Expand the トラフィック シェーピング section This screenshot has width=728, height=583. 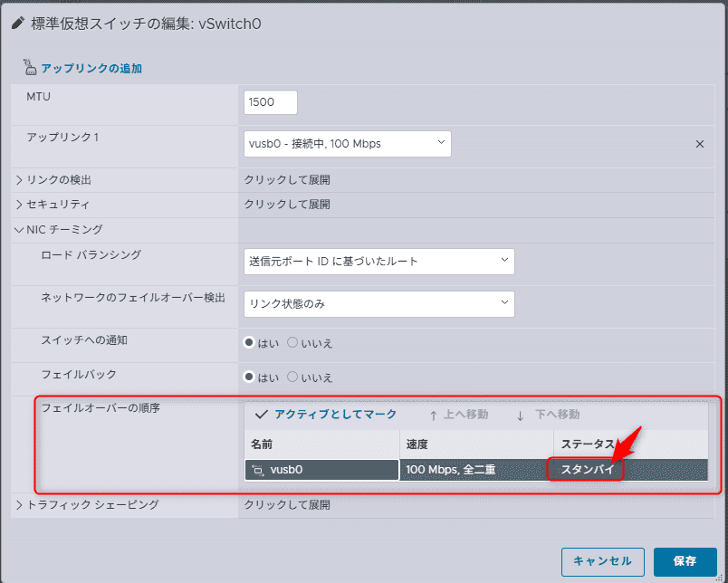(x=19, y=505)
